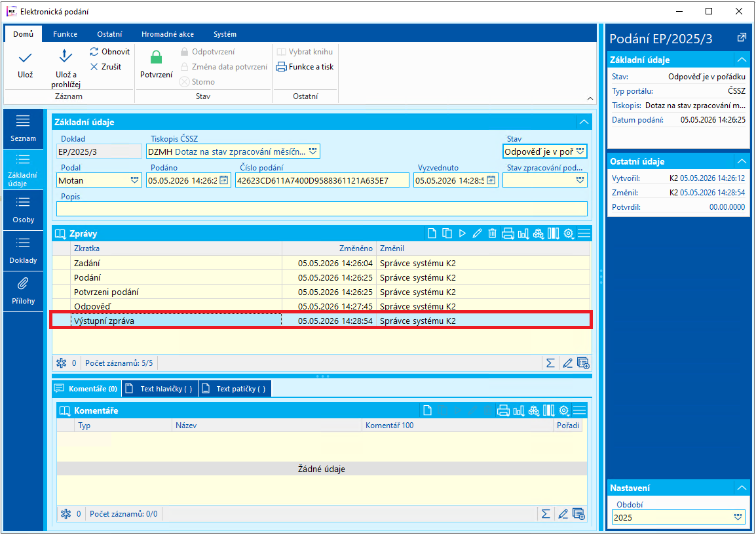The width and height of the screenshot is (756, 535).
Task: Switch to Text patičky tab
Action: pos(235,389)
